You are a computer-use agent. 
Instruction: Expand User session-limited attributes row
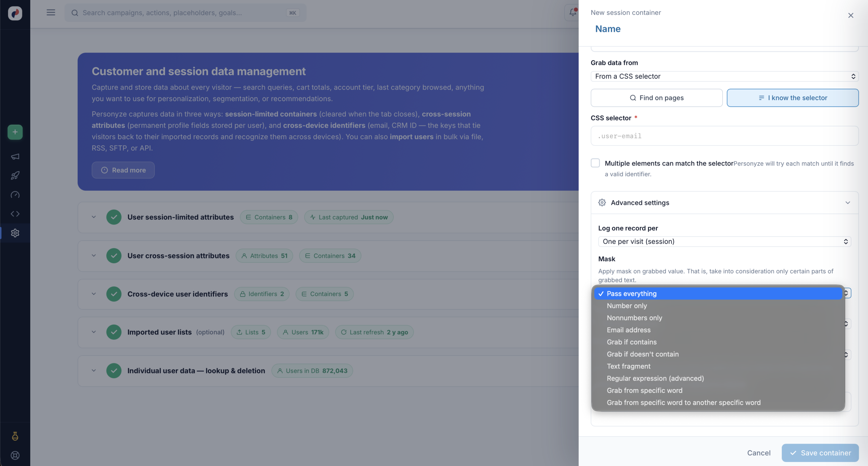94,217
